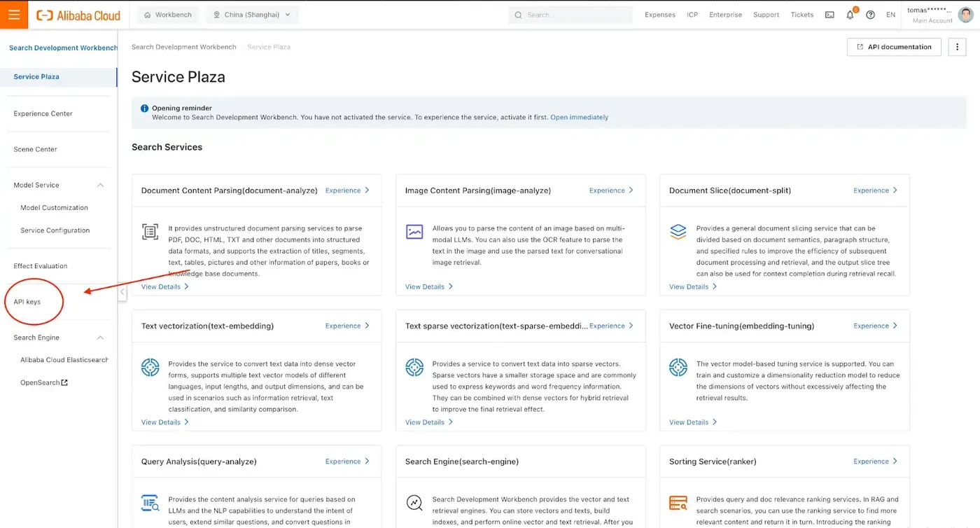Click the Document Content Parsing service icon
980x528 pixels.
pyautogui.click(x=150, y=232)
